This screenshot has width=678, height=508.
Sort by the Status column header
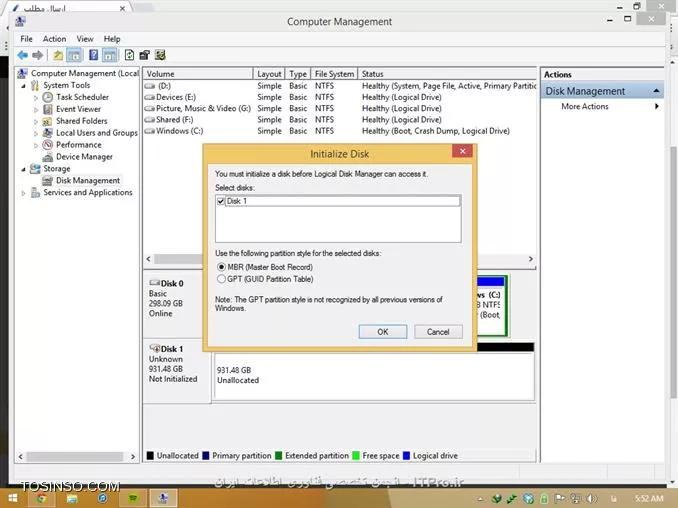tap(448, 74)
